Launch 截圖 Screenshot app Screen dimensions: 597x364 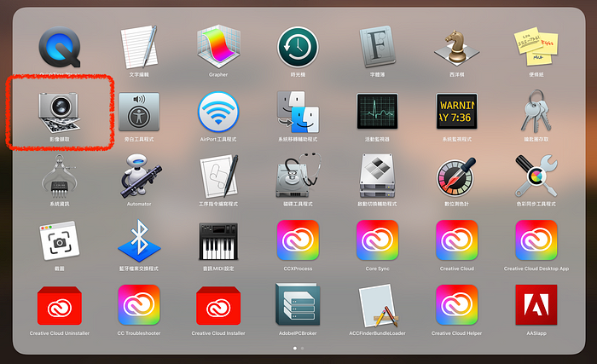click(x=60, y=241)
